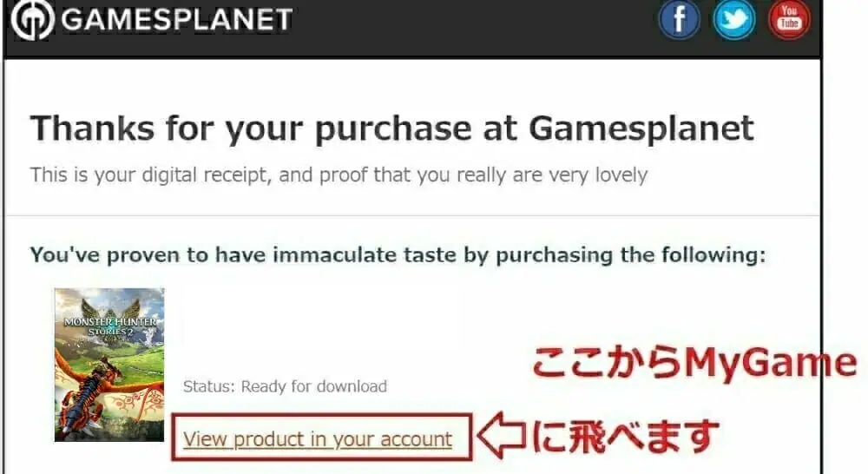Click the word 'Gamesplanet' in the main heading
Image resolution: width=868 pixels, height=474 pixels.
point(641,129)
